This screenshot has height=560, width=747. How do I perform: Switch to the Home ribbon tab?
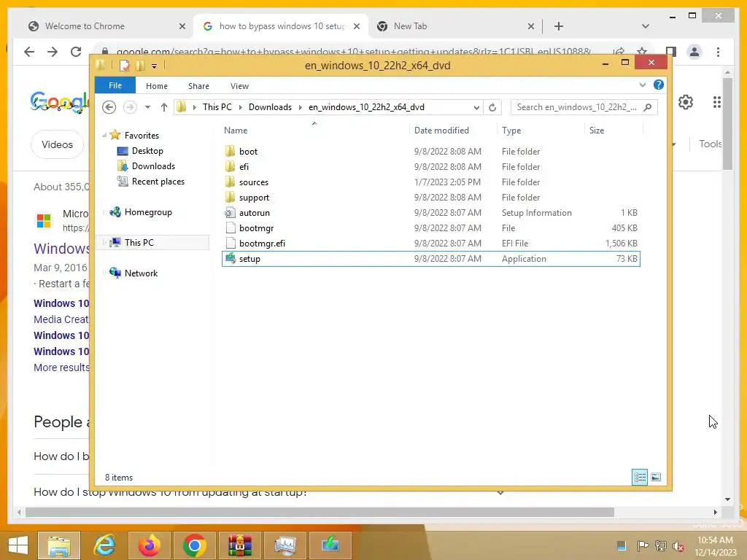157,86
